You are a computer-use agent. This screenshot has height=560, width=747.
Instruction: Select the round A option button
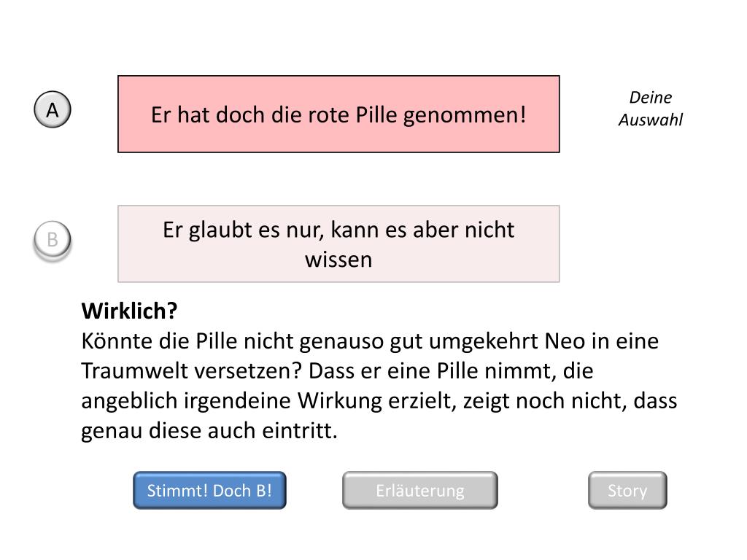tap(53, 109)
